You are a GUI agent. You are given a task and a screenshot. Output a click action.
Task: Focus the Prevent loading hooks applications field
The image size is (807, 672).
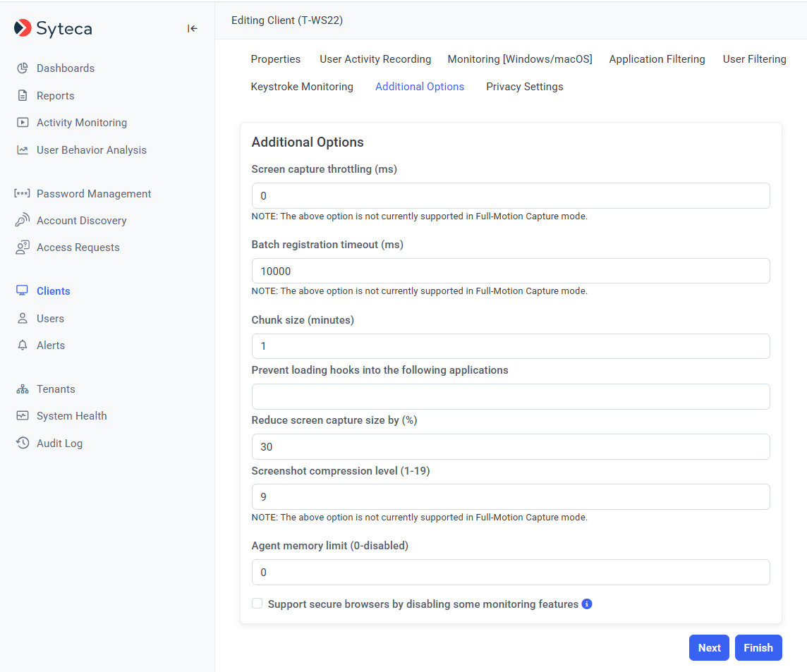point(510,397)
